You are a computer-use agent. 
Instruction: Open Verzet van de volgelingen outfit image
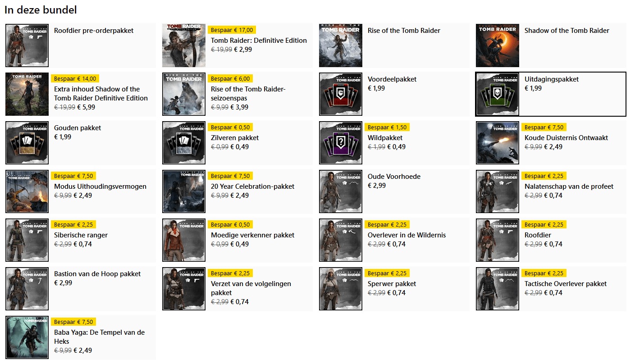click(x=184, y=289)
